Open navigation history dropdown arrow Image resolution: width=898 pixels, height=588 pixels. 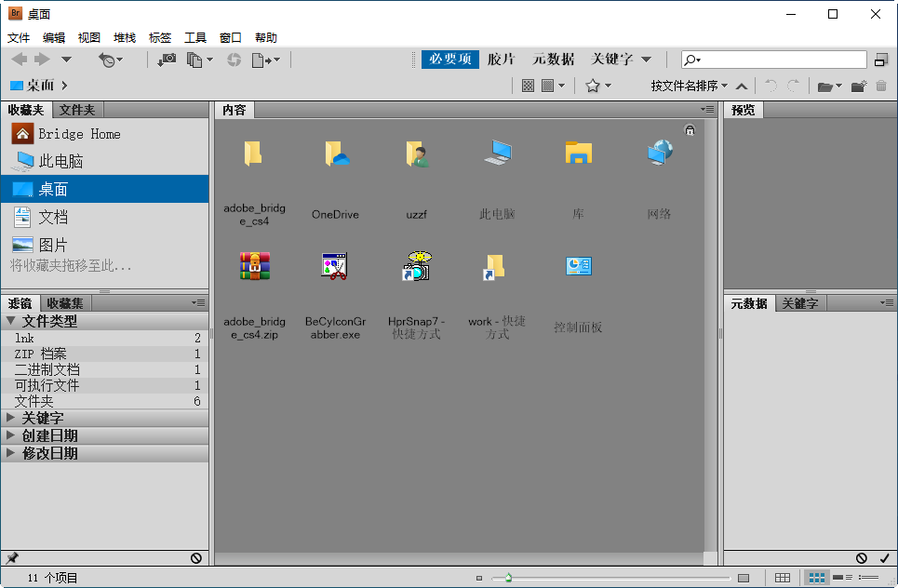66,60
